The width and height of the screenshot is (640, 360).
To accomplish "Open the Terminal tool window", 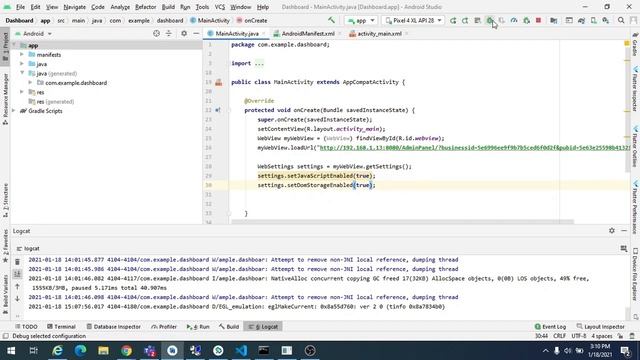I will [x=62, y=327].
